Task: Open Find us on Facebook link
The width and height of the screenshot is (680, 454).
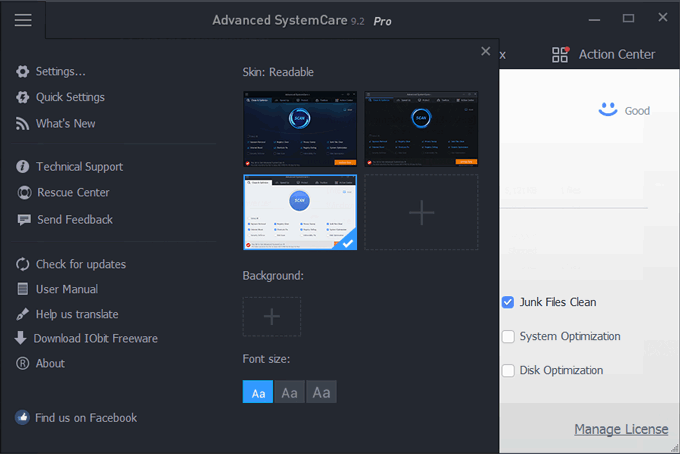Action: pyautogui.click(x=86, y=418)
